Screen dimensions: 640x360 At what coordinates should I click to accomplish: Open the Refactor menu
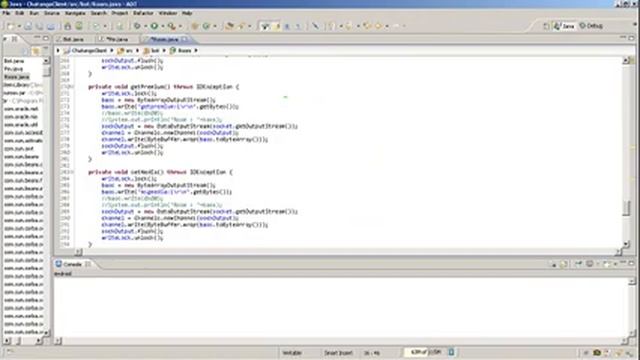coord(143,13)
